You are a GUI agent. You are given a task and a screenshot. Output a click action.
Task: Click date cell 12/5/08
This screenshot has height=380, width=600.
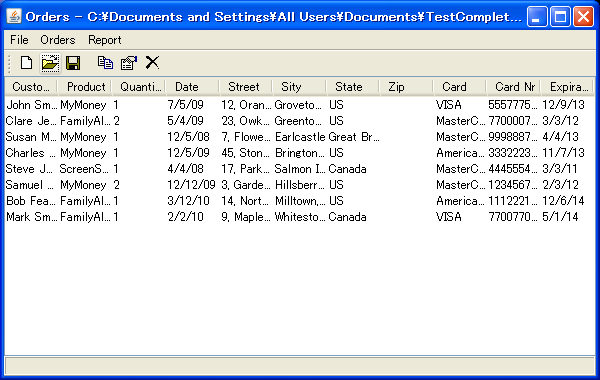(x=192, y=137)
